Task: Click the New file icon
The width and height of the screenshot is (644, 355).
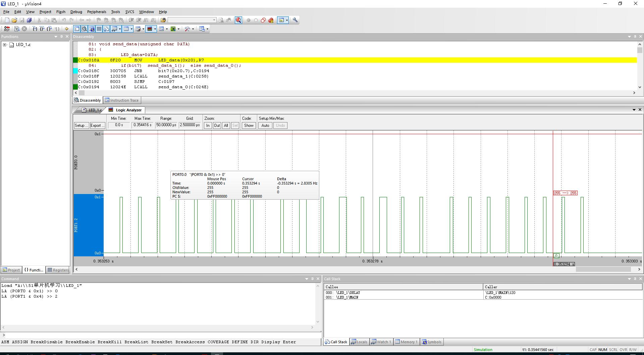Action: tap(7, 20)
